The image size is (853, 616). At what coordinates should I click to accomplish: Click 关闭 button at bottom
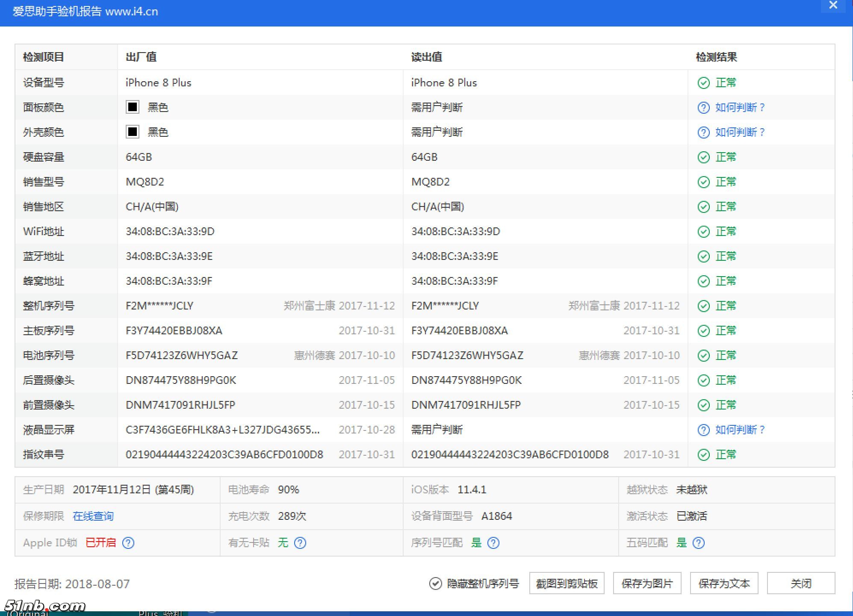(x=801, y=584)
